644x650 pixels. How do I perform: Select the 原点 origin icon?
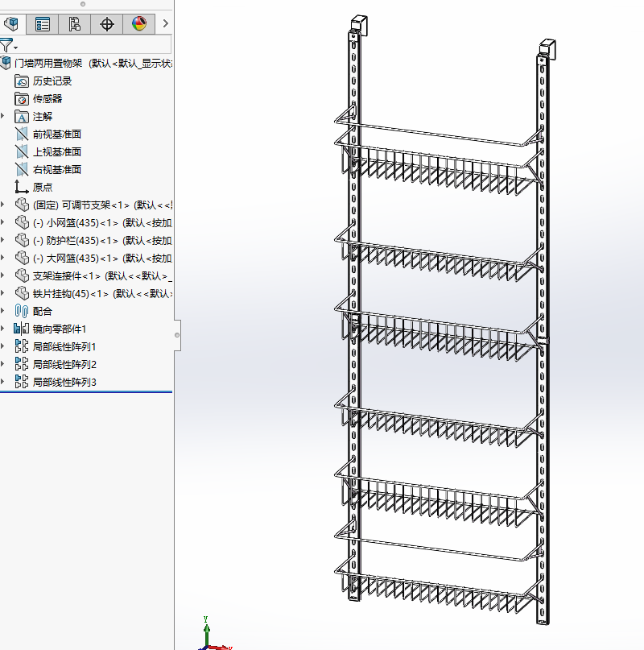(22, 188)
